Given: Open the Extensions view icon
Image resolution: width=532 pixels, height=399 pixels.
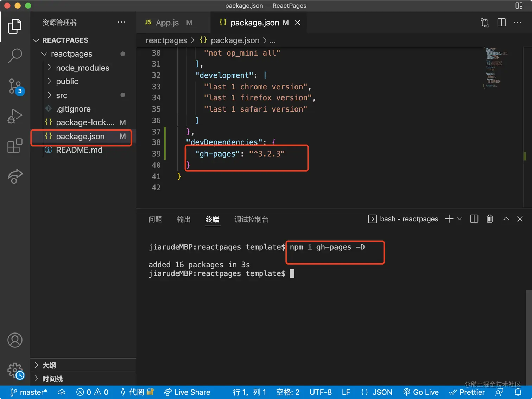Looking at the screenshot, I should pos(15,146).
